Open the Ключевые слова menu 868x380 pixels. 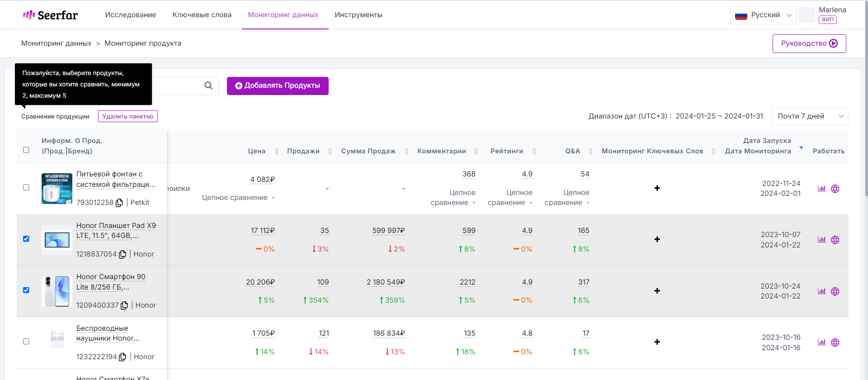click(202, 15)
